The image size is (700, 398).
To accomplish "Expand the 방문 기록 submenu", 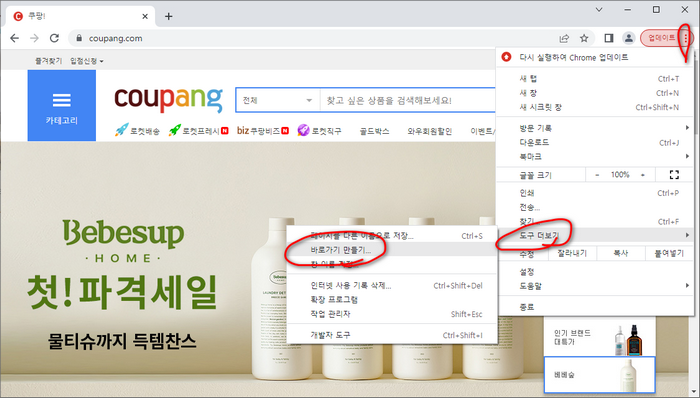I will click(x=594, y=128).
